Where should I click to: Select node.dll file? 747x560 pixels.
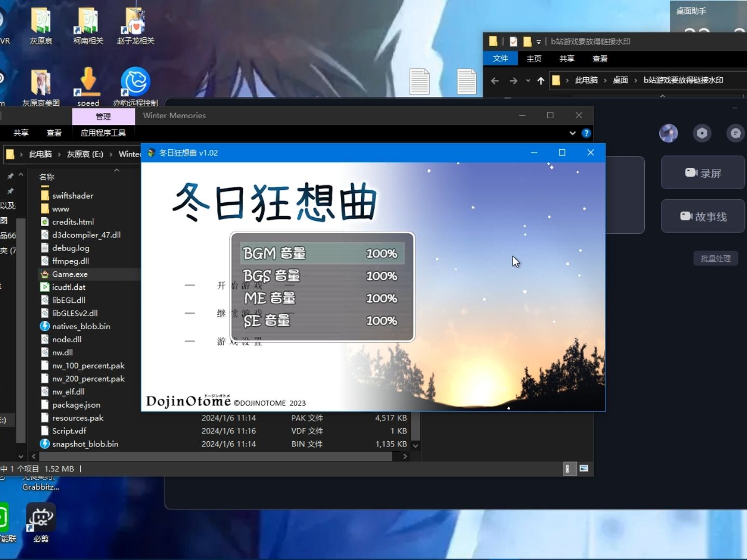click(66, 339)
